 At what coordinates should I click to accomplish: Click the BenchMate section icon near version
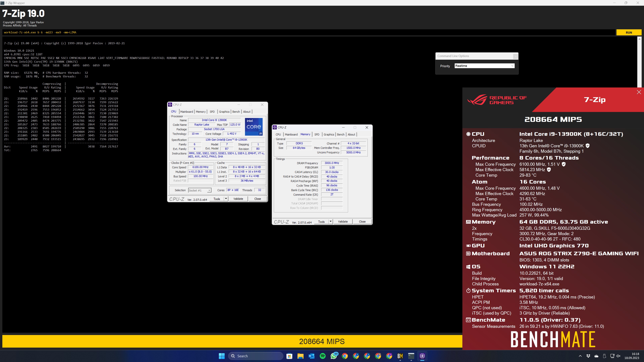click(x=468, y=320)
